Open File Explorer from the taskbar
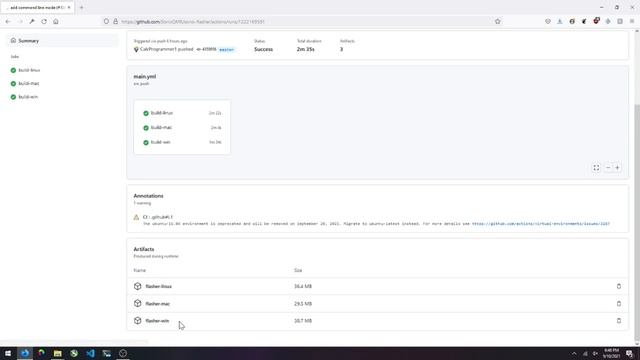 pos(58,353)
